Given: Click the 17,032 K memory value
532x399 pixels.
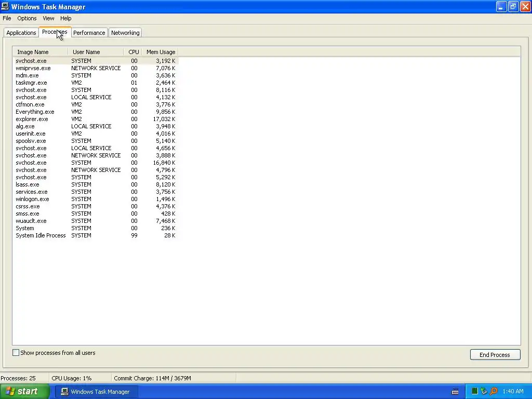Looking at the screenshot, I should (164, 119).
